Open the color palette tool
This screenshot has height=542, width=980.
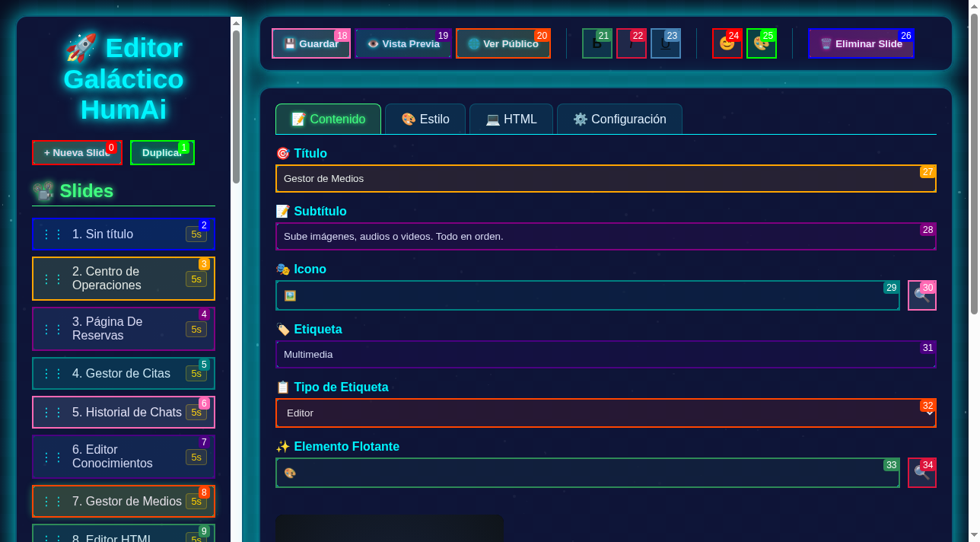pyautogui.click(x=761, y=44)
